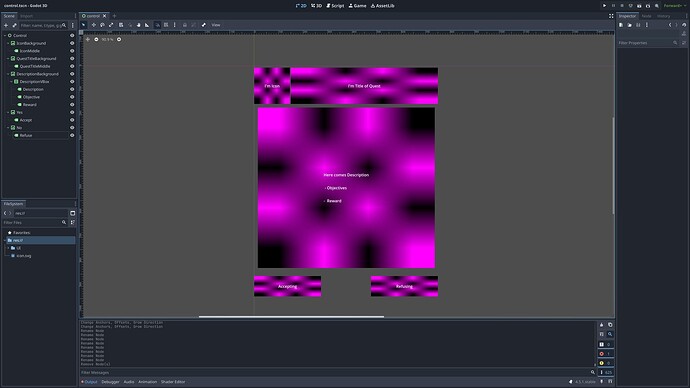Toggle smart snap in canvas toolbar
Screen dimensions: 690x388
coord(157,25)
